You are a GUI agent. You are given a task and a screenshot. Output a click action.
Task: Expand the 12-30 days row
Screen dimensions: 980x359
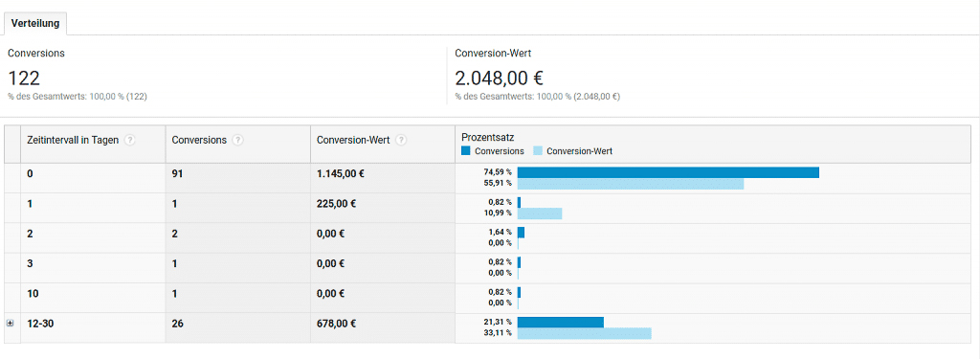[10, 324]
